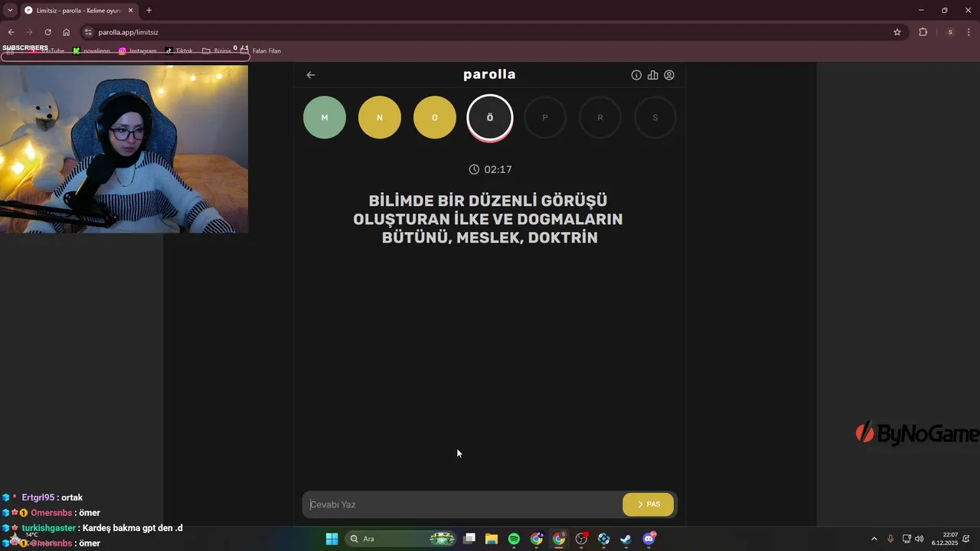Select the dimmed S letter circle

[x=655, y=118]
